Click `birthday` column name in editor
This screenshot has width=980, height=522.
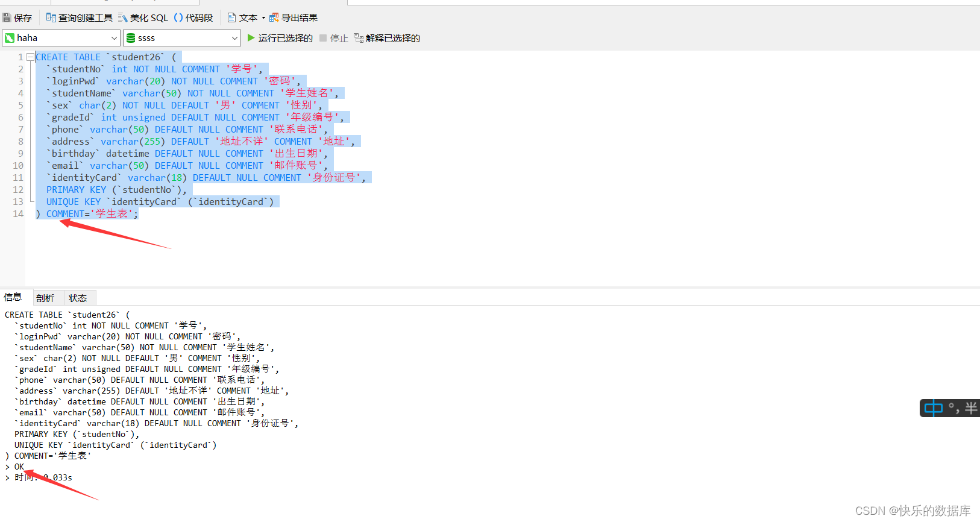pyautogui.click(x=74, y=154)
